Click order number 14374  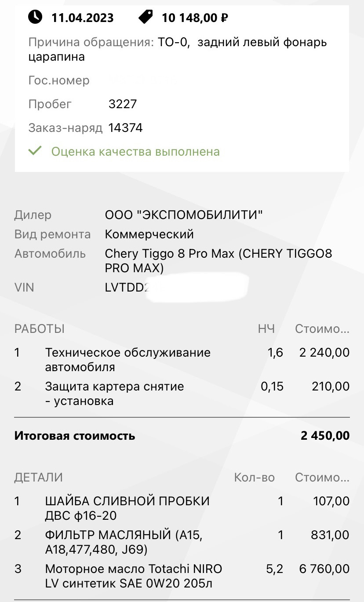click(x=125, y=128)
